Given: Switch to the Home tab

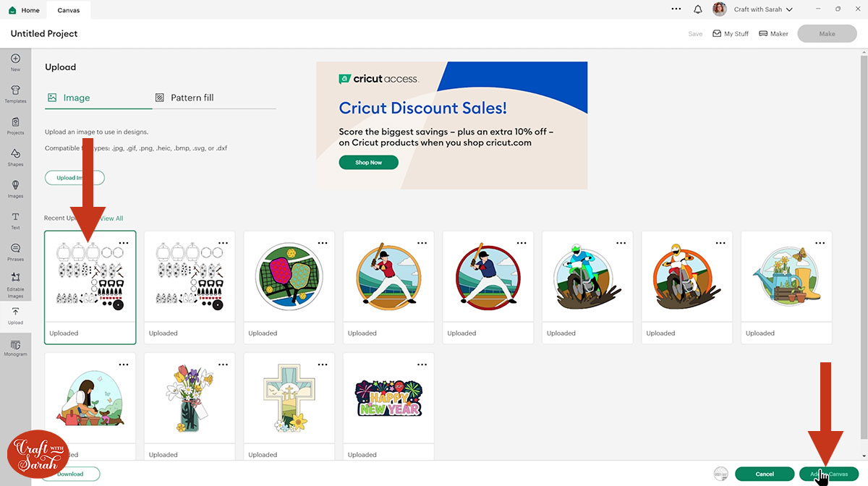Looking at the screenshot, I should (x=24, y=10).
